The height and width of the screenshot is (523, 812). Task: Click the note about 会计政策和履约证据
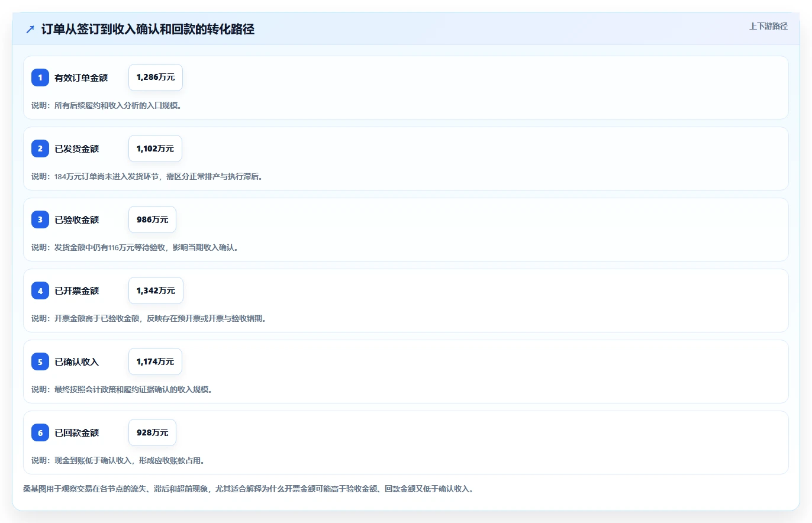(122, 389)
